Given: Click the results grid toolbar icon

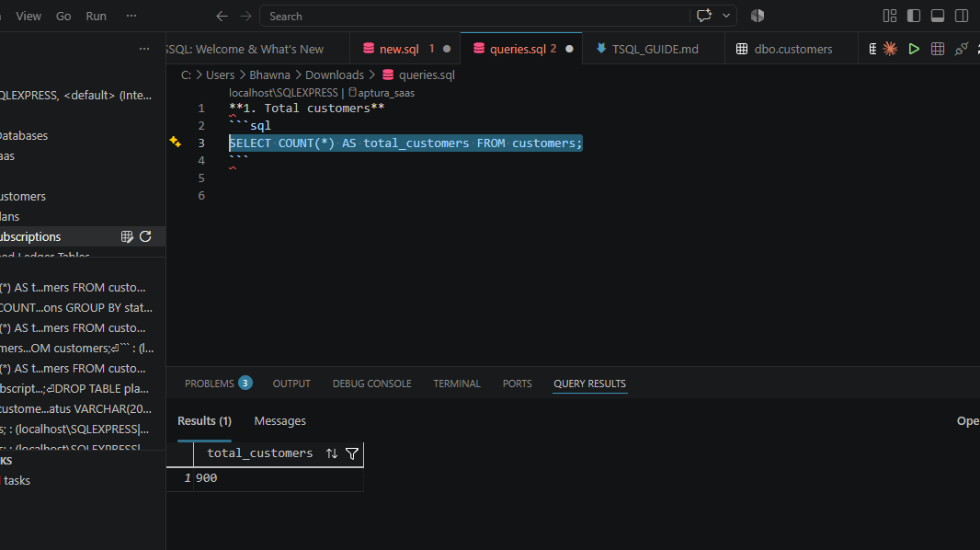Looking at the screenshot, I should (938, 49).
